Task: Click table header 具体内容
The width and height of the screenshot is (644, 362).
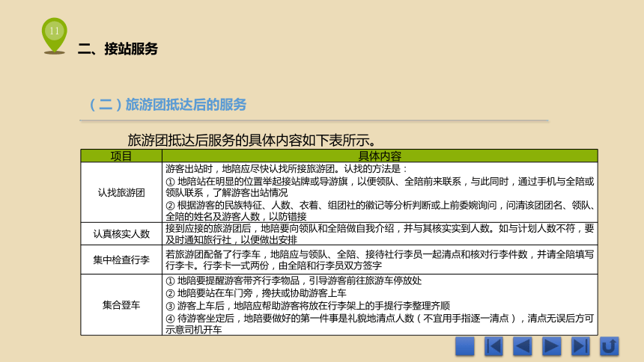Action: click(380, 156)
